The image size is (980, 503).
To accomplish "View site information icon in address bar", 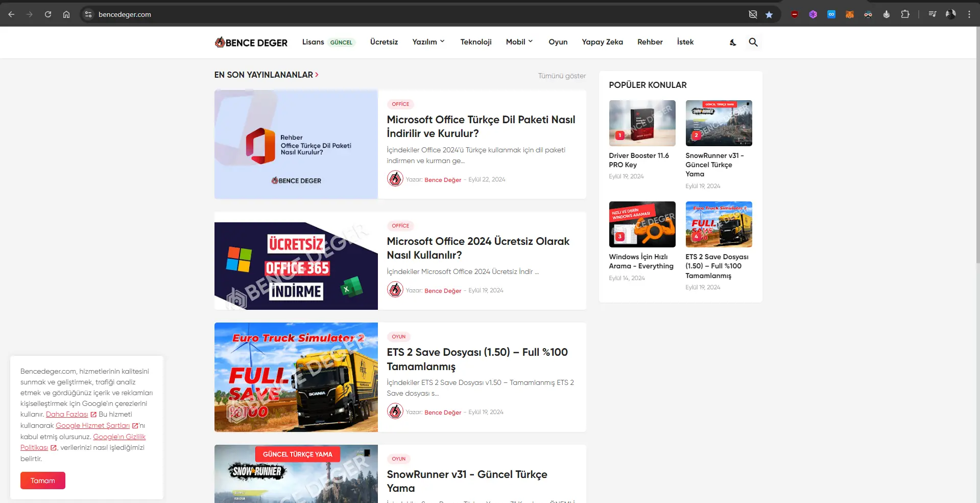I will pyautogui.click(x=88, y=14).
